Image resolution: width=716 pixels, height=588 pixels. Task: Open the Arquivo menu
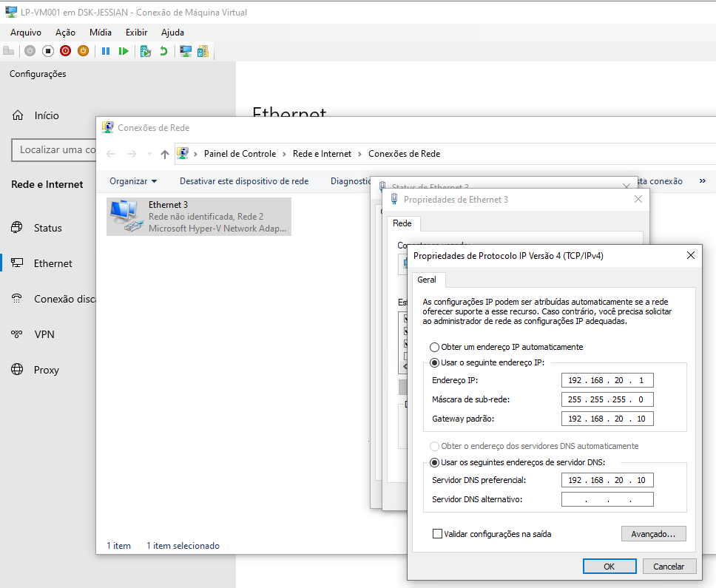pyautogui.click(x=26, y=33)
